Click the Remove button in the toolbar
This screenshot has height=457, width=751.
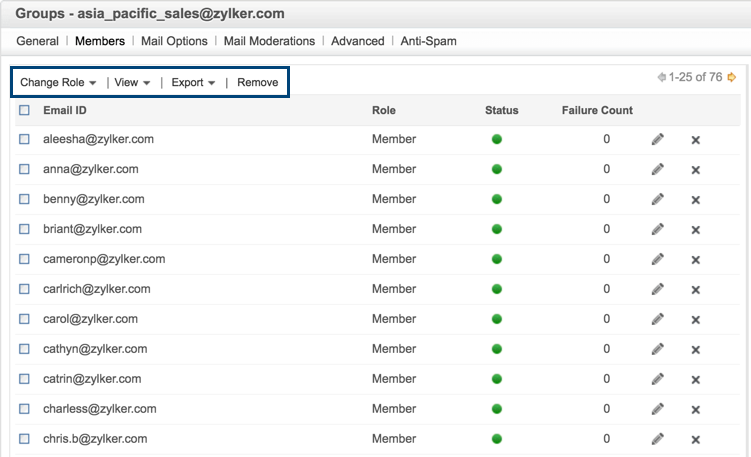(x=257, y=82)
